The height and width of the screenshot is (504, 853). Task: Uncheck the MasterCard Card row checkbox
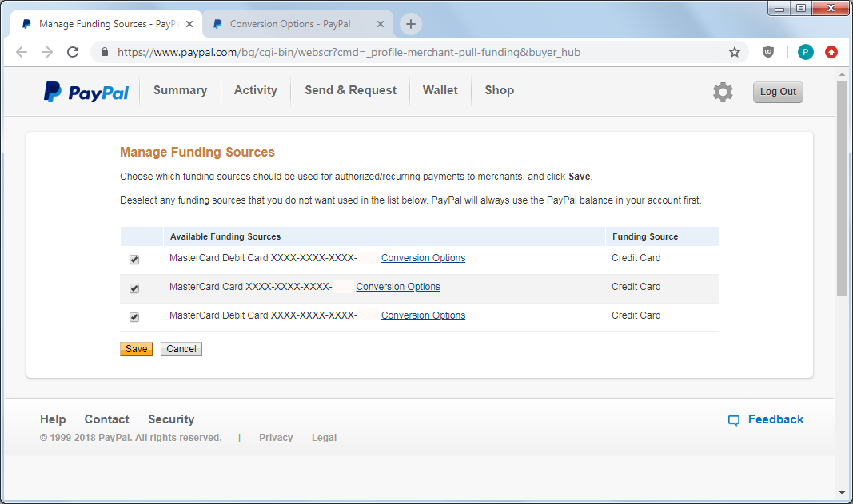(134, 288)
